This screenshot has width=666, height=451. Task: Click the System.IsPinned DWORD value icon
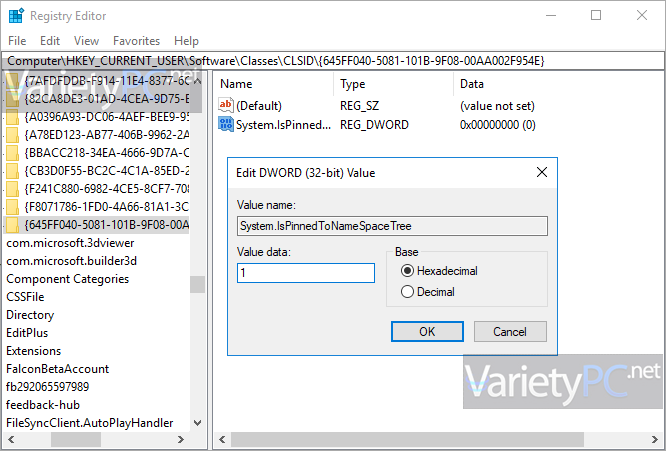coord(226,124)
